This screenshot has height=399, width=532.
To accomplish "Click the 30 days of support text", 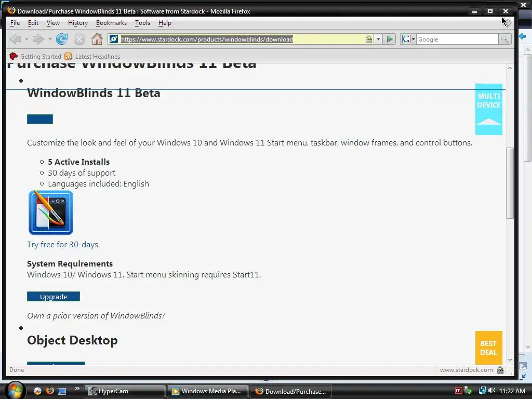I will pyautogui.click(x=82, y=172).
